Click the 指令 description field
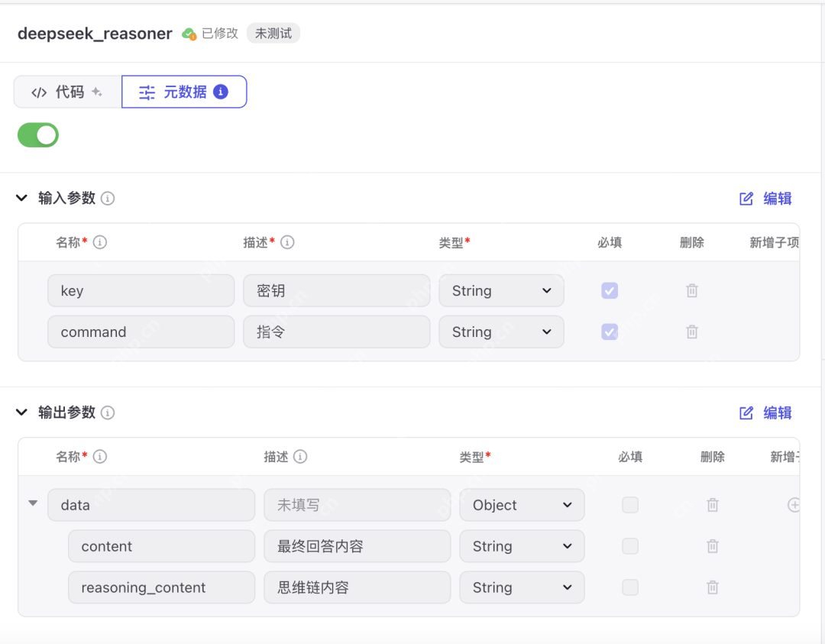The height and width of the screenshot is (644, 825). [x=337, y=332]
